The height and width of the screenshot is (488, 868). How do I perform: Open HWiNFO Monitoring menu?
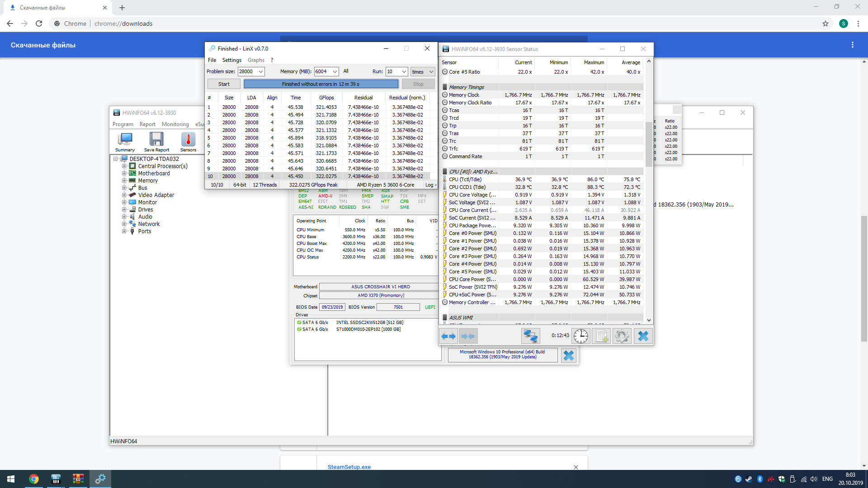(x=175, y=124)
